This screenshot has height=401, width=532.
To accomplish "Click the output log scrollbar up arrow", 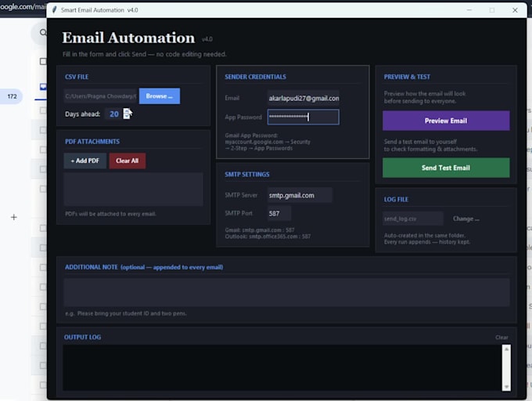I will (506, 349).
